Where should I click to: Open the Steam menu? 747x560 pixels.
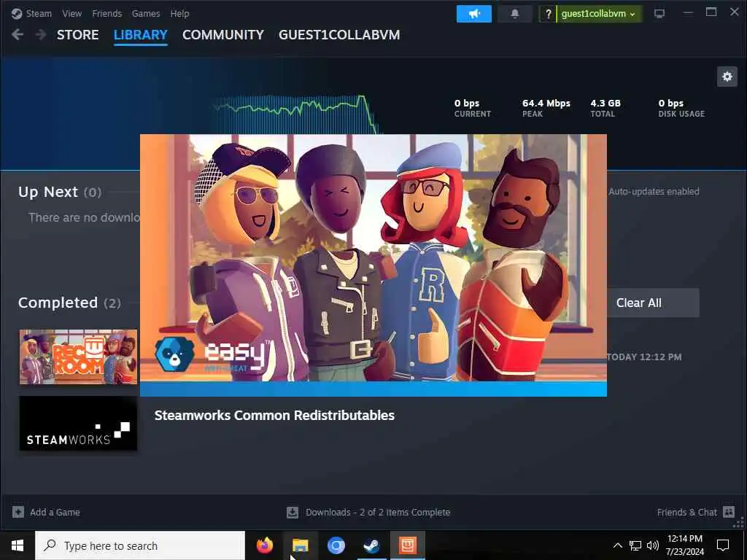[39, 13]
